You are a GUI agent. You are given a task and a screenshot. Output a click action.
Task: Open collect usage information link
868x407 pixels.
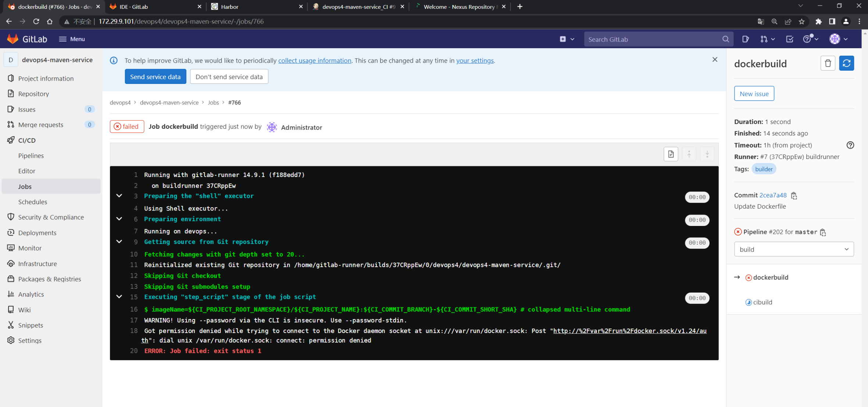315,60
